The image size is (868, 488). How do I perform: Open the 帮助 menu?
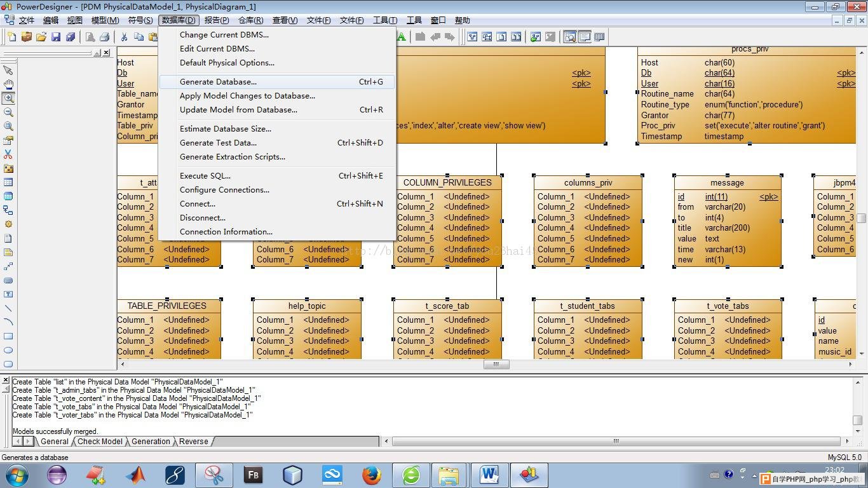pos(463,20)
